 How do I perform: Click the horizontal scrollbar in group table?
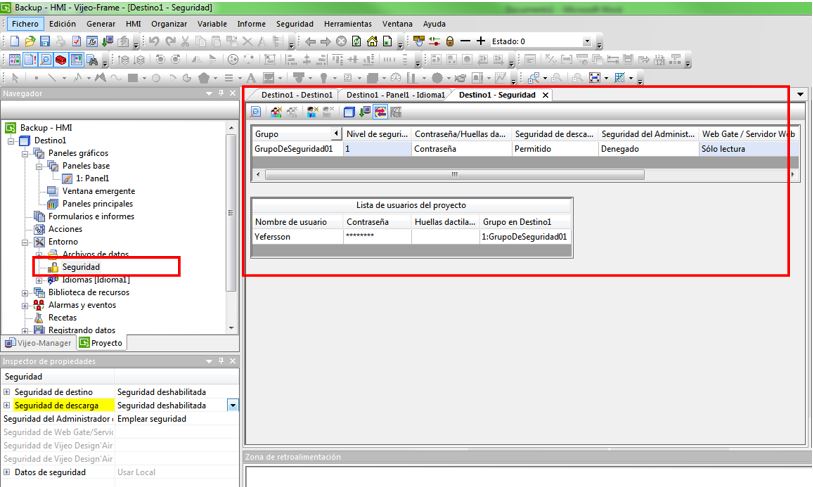click(455, 175)
